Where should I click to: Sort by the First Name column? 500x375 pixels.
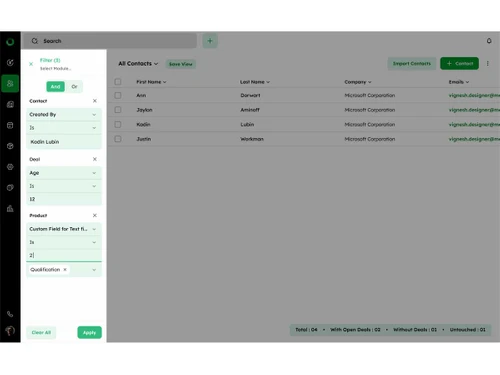tap(151, 82)
